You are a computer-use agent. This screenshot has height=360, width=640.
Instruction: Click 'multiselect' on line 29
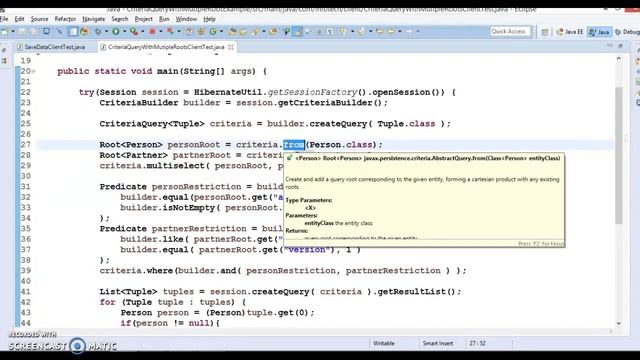(175, 166)
